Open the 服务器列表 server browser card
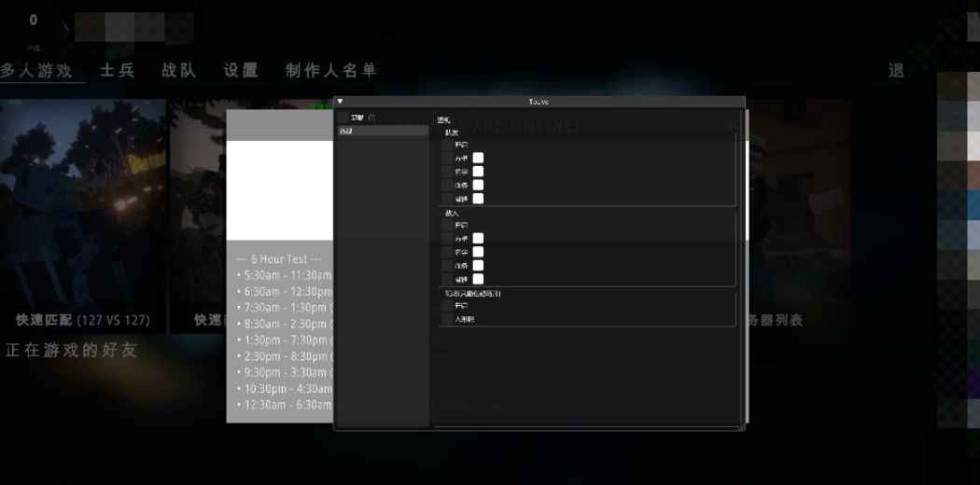Viewport: 980px width, 485px height. pyautogui.click(x=798, y=216)
